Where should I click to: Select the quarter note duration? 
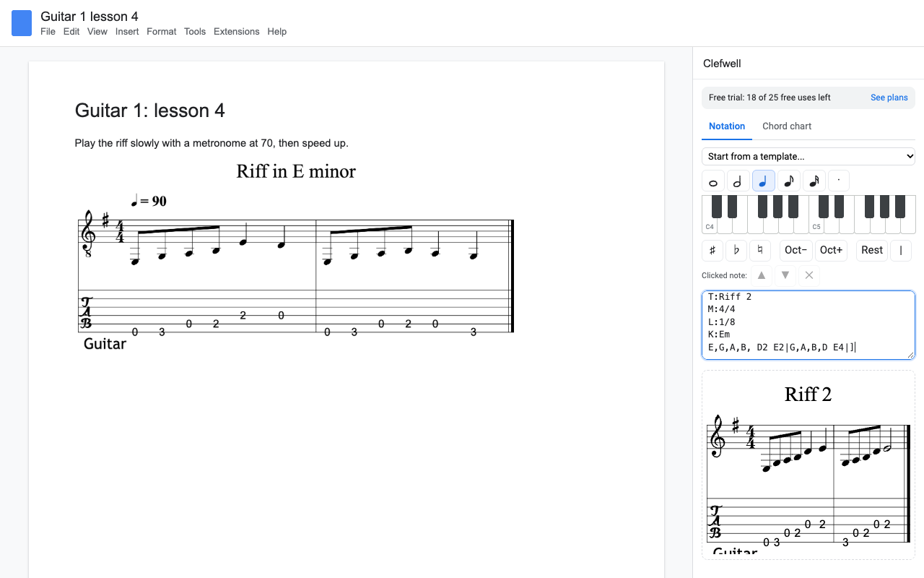click(x=763, y=181)
